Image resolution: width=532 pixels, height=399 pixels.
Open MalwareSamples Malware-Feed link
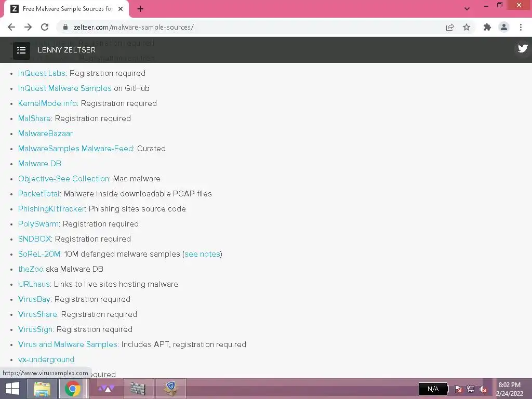(x=76, y=148)
